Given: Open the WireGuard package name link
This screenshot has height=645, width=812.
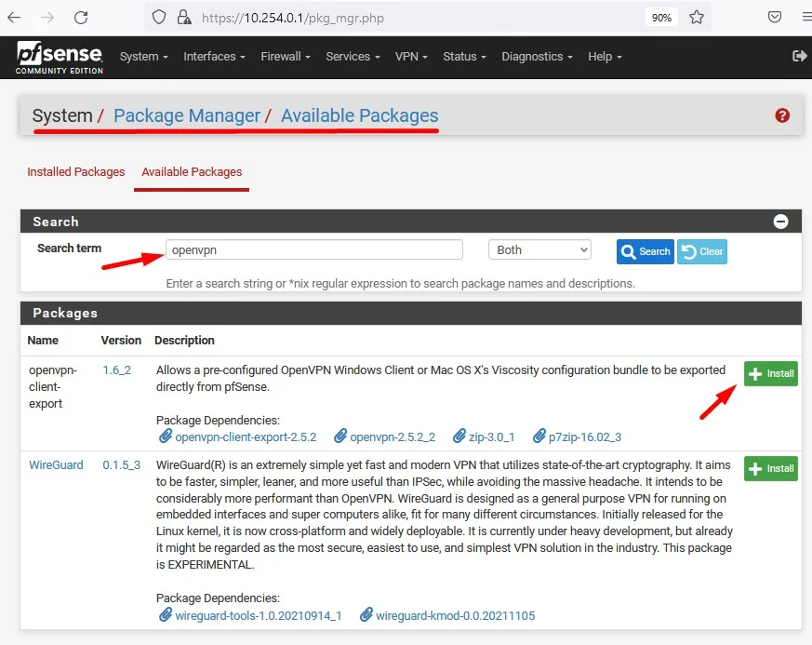Looking at the screenshot, I should (x=56, y=465).
